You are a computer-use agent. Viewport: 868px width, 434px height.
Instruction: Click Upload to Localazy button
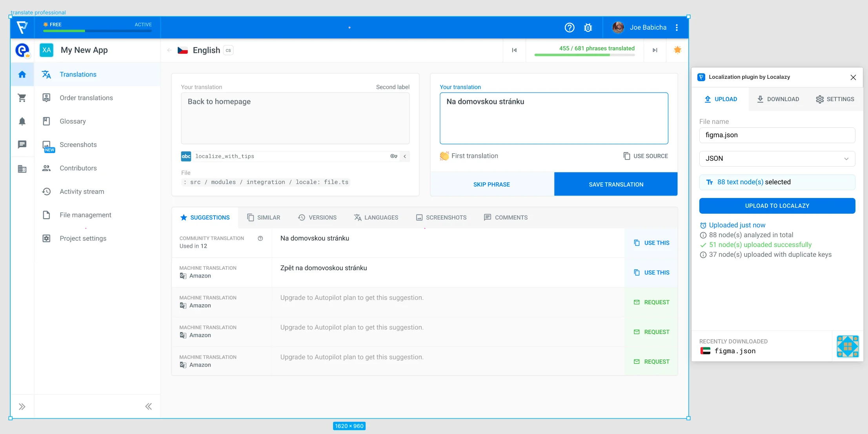tap(777, 206)
